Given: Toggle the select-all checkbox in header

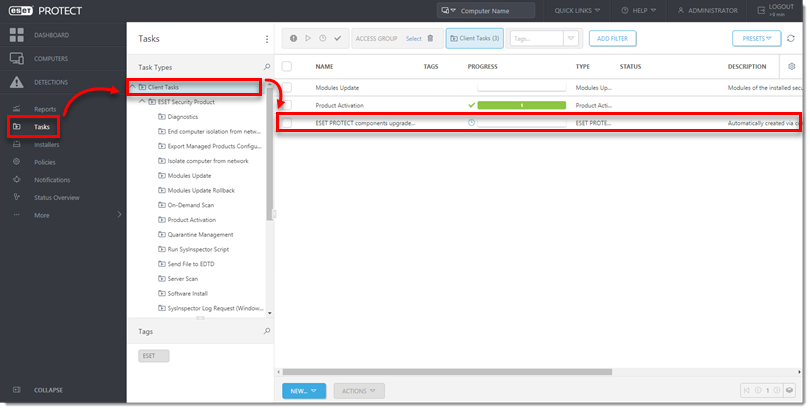Looking at the screenshot, I should pyautogui.click(x=287, y=66).
